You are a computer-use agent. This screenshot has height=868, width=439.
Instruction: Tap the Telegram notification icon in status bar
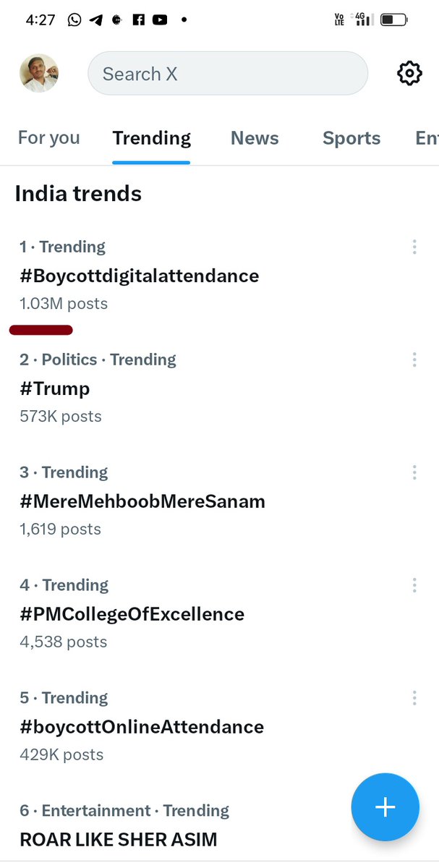pos(95,20)
